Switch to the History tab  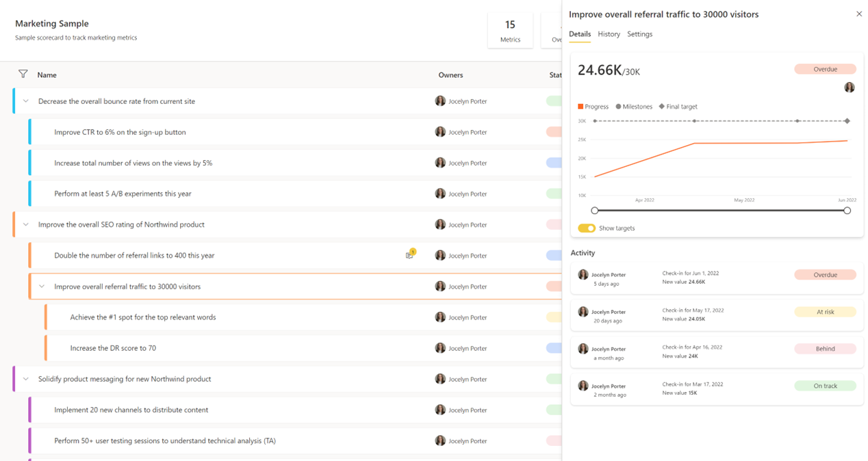[x=609, y=34]
